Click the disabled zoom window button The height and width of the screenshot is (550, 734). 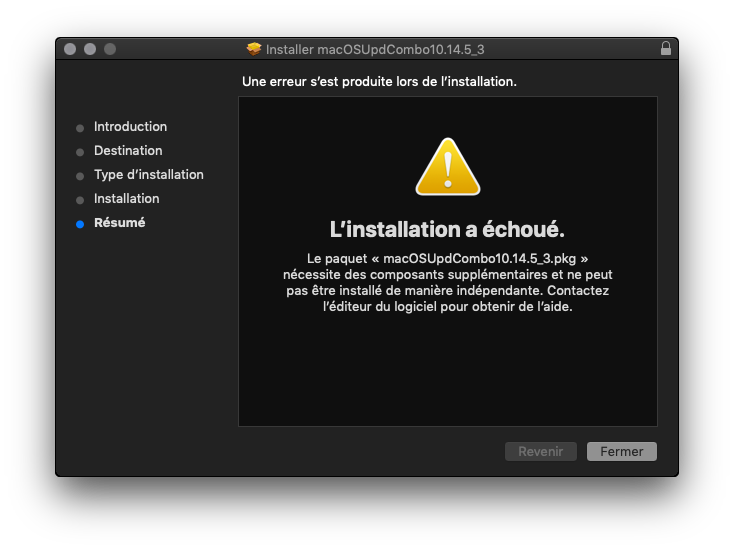point(110,49)
